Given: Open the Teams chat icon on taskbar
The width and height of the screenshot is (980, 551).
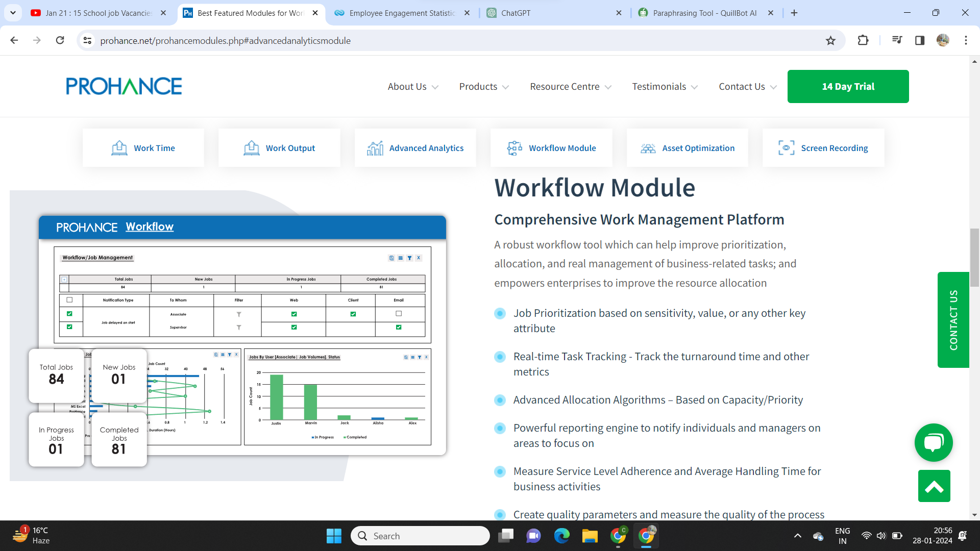Looking at the screenshot, I should (x=533, y=536).
